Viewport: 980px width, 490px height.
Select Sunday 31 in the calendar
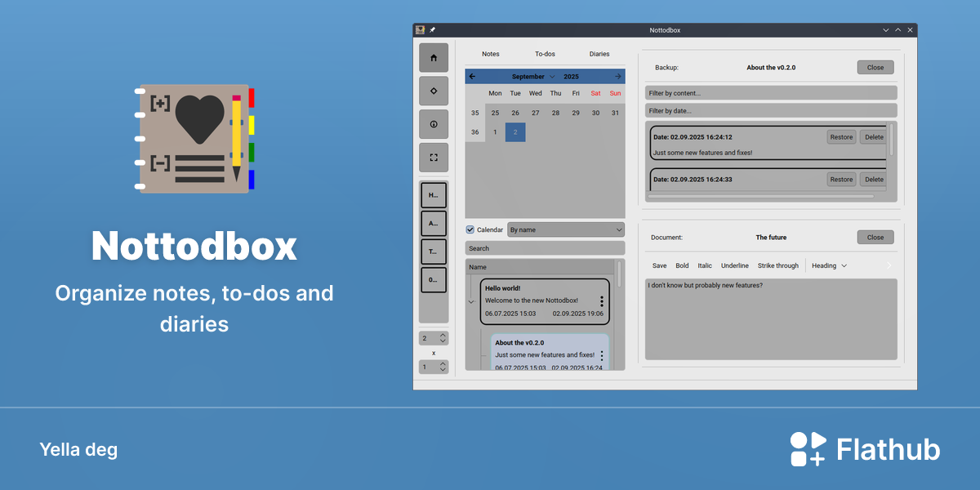tap(615, 113)
